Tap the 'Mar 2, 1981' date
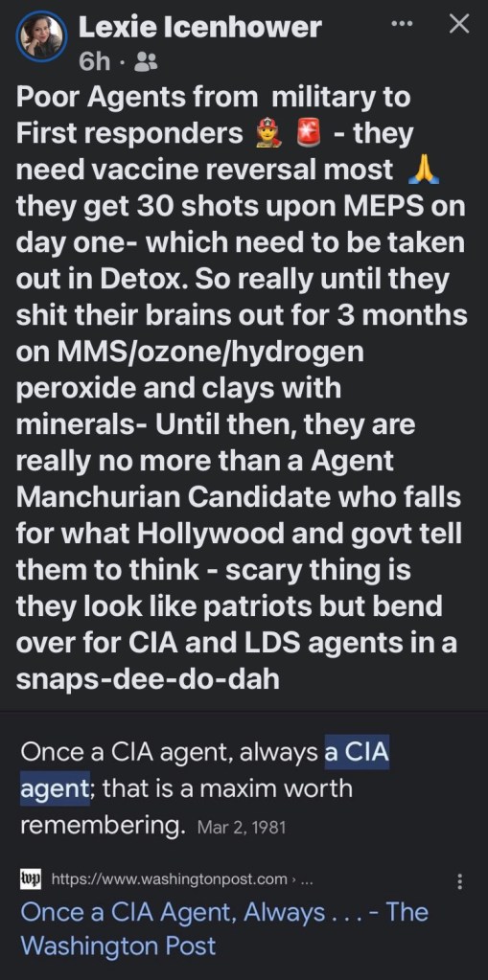 tap(242, 828)
